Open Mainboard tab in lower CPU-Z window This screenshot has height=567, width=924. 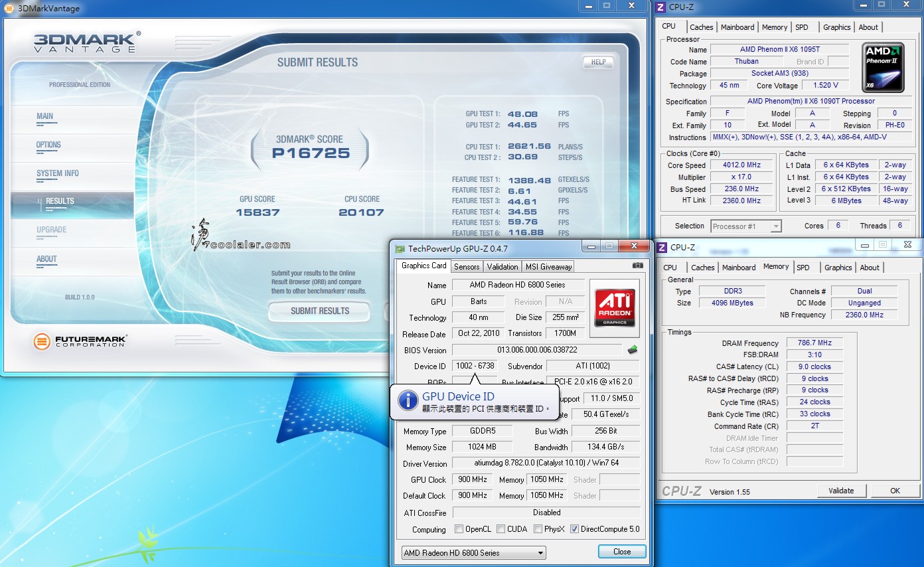point(739,268)
